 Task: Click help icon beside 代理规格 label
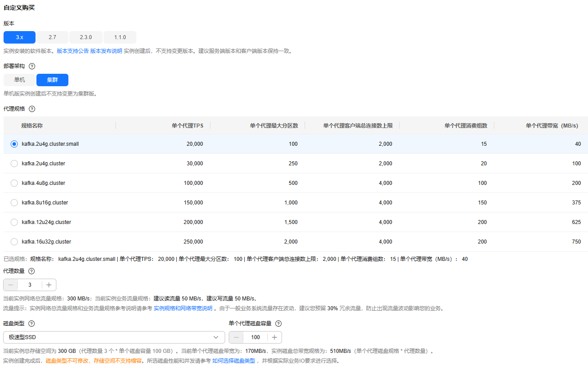tap(32, 109)
